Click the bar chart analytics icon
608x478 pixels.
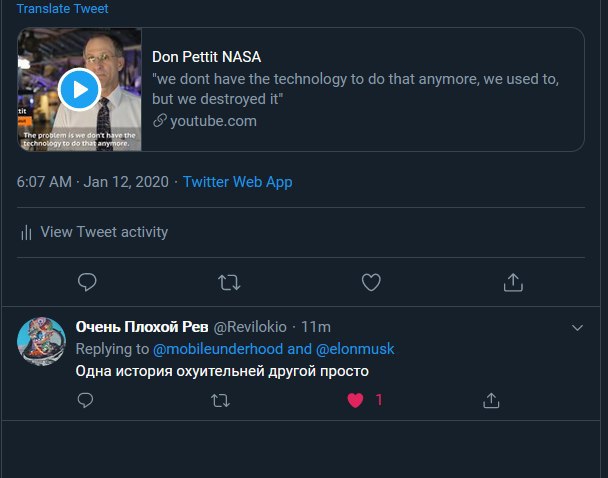[26, 232]
